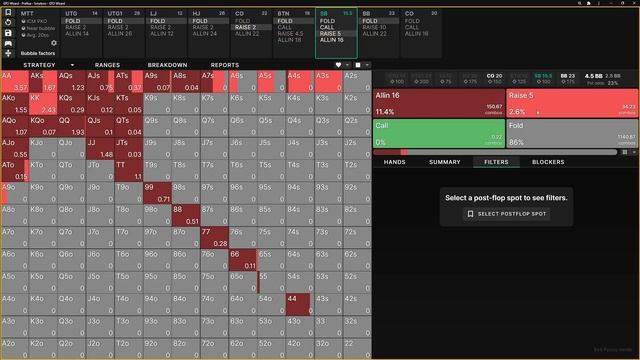
Task: Click the Bubble factors label
Action: pos(38,53)
